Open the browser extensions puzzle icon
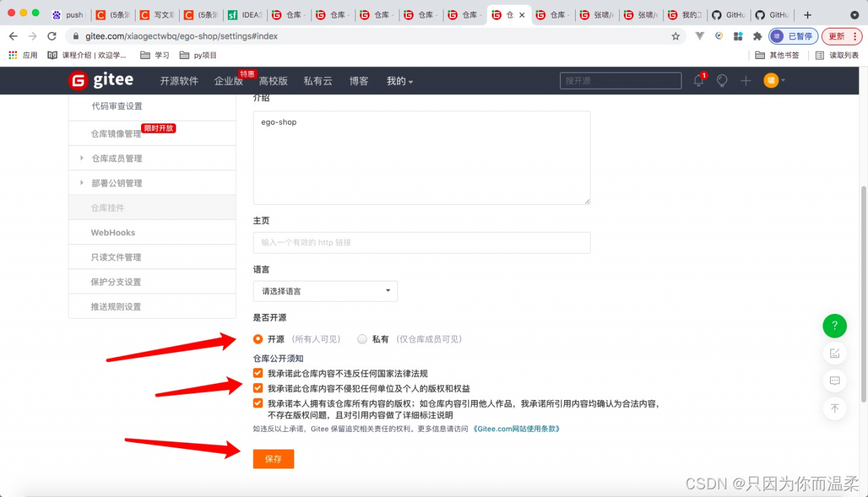 coord(757,36)
